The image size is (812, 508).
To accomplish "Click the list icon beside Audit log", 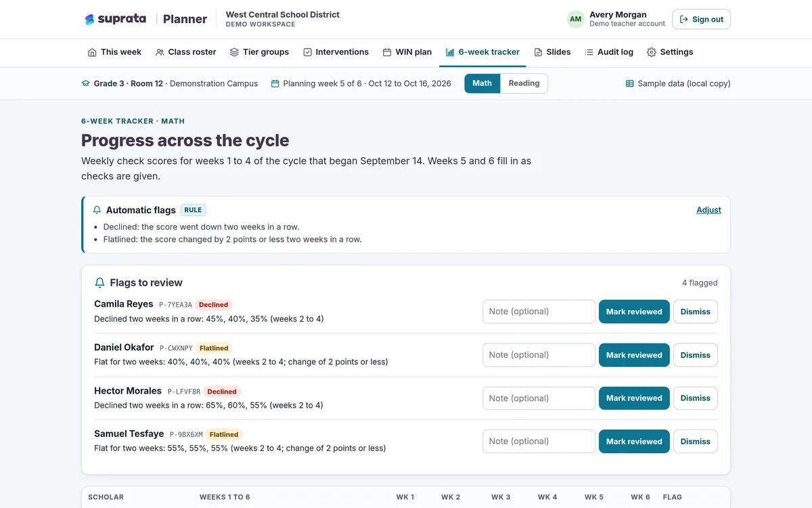I will pos(589,52).
